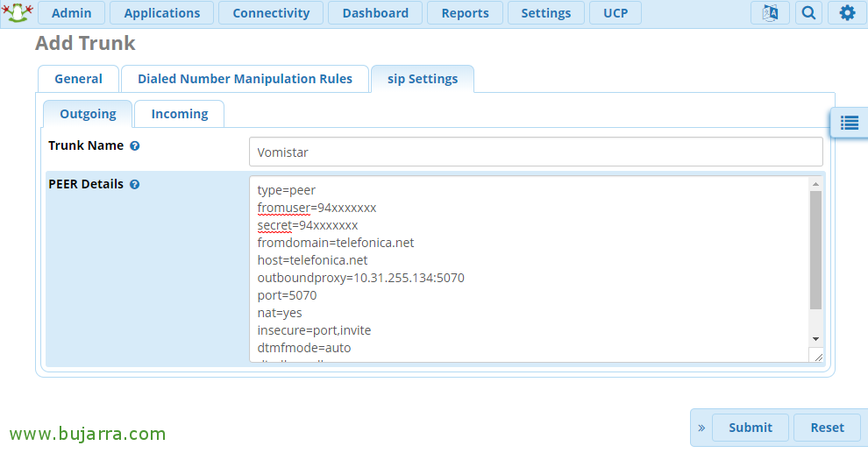Open the language selection icon
Image resolution: width=868 pixels, height=453 pixels.
pyautogui.click(x=770, y=13)
